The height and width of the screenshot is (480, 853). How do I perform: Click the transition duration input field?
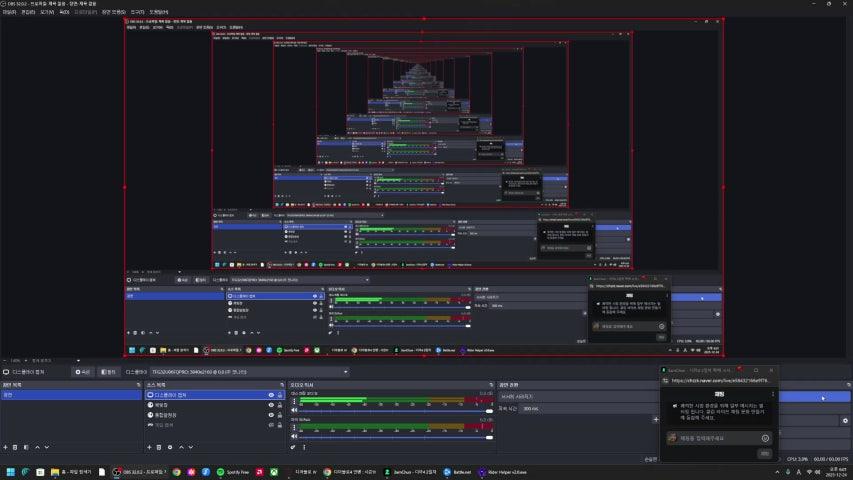click(x=589, y=409)
